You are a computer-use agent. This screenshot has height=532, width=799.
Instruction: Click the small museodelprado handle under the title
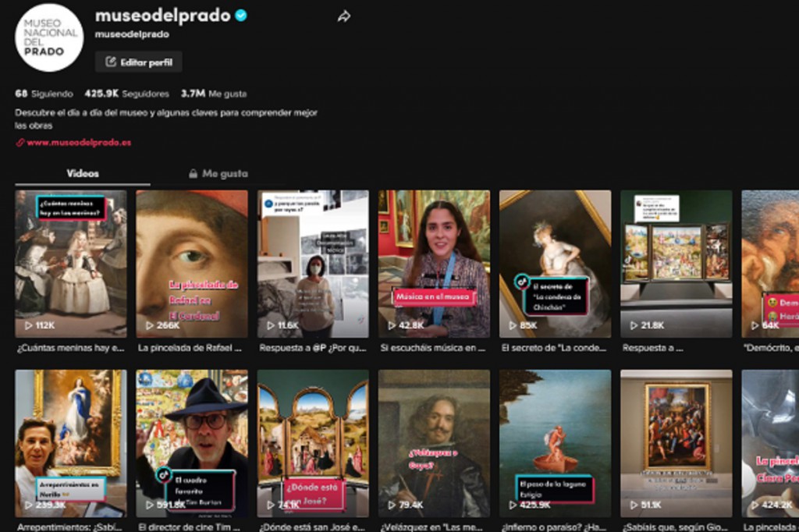pyautogui.click(x=132, y=34)
